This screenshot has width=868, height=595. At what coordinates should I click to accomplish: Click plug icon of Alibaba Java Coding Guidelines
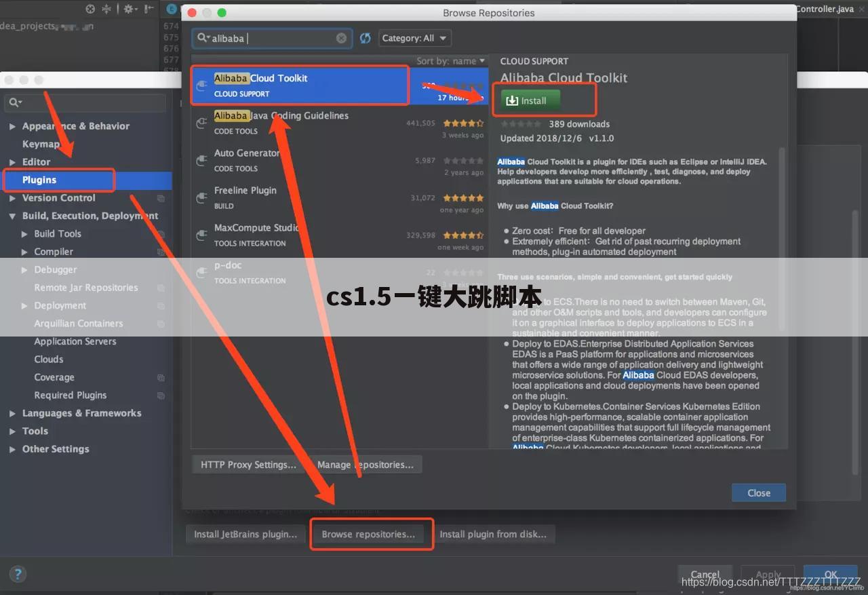pyautogui.click(x=201, y=123)
